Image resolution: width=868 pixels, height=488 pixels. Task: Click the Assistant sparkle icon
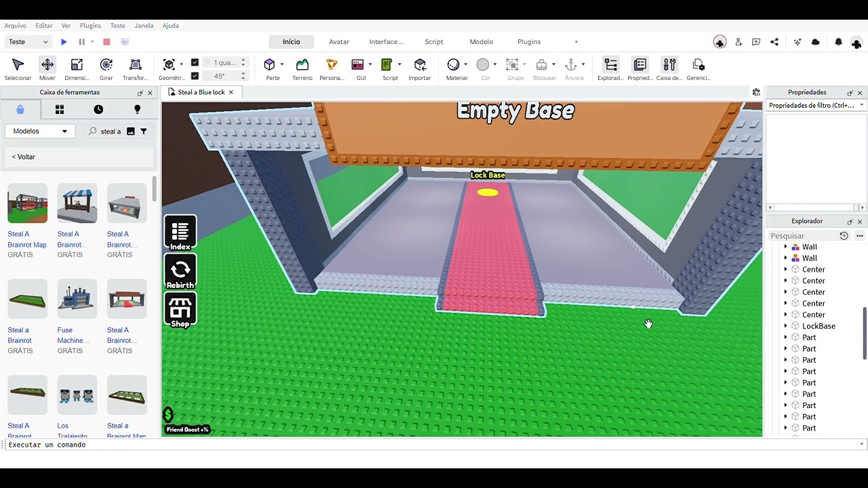pos(797,42)
